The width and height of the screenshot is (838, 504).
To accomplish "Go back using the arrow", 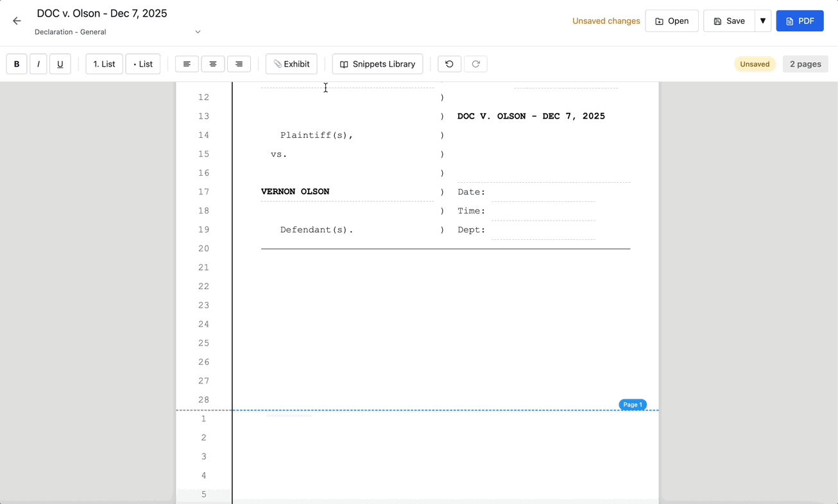I will 17,21.
